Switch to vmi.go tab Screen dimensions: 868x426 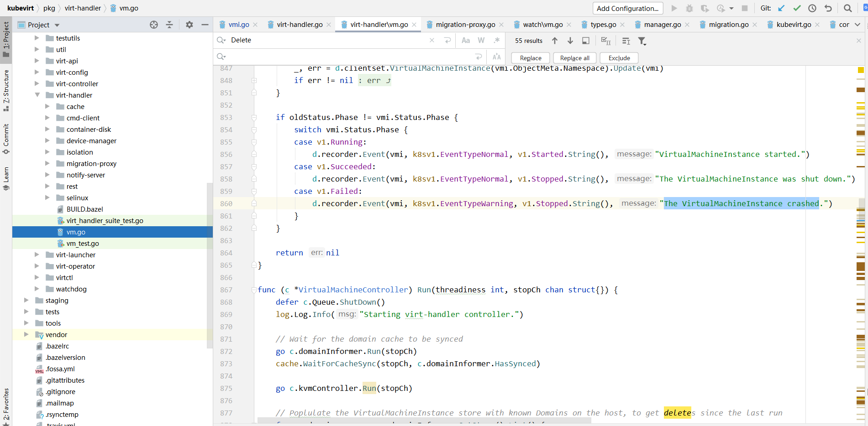pyautogui.click(x=239, y=25)
